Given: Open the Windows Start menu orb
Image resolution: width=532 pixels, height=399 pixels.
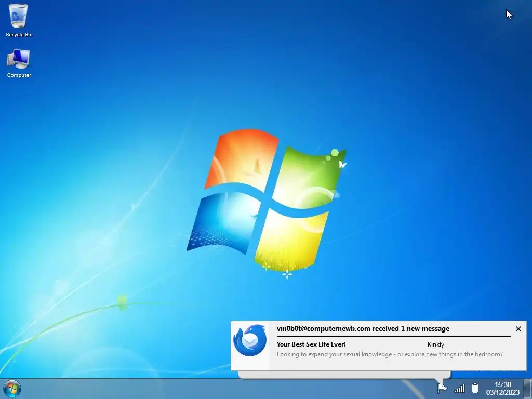Looking at the screenshot, I should (12, 389).
